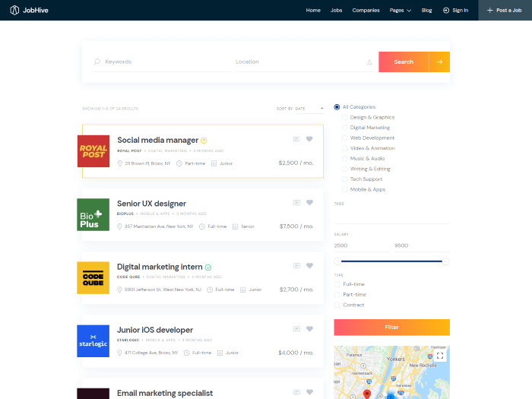
Task: Open message icon on Senior UX designer
Action: [x=296, y=203]
